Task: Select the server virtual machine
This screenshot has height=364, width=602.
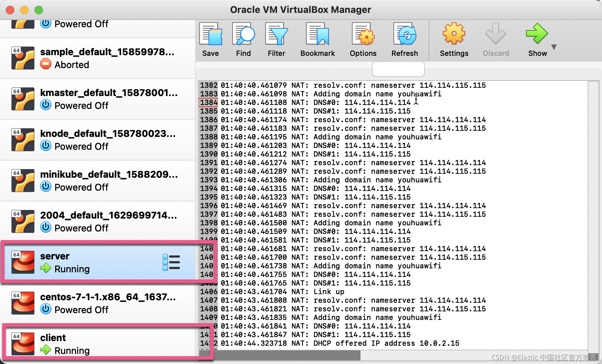Action: (x=98, y=262)
